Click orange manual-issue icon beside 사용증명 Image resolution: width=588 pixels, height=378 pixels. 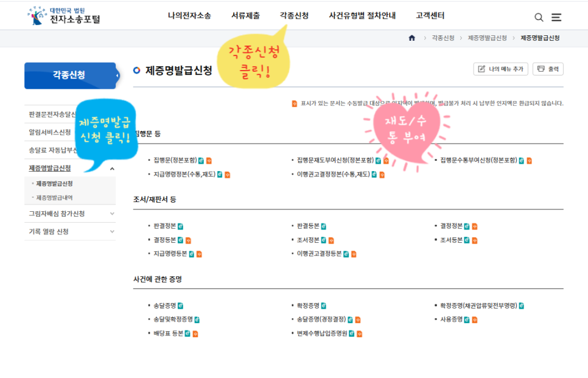point(474,320)
